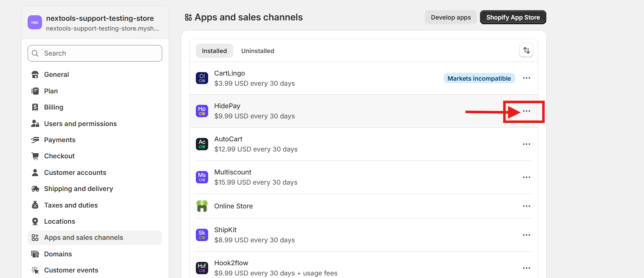Click the settings Search field
Image resolution: width=644 pixels, height=278 pixels.
click(x=95, y=53)
